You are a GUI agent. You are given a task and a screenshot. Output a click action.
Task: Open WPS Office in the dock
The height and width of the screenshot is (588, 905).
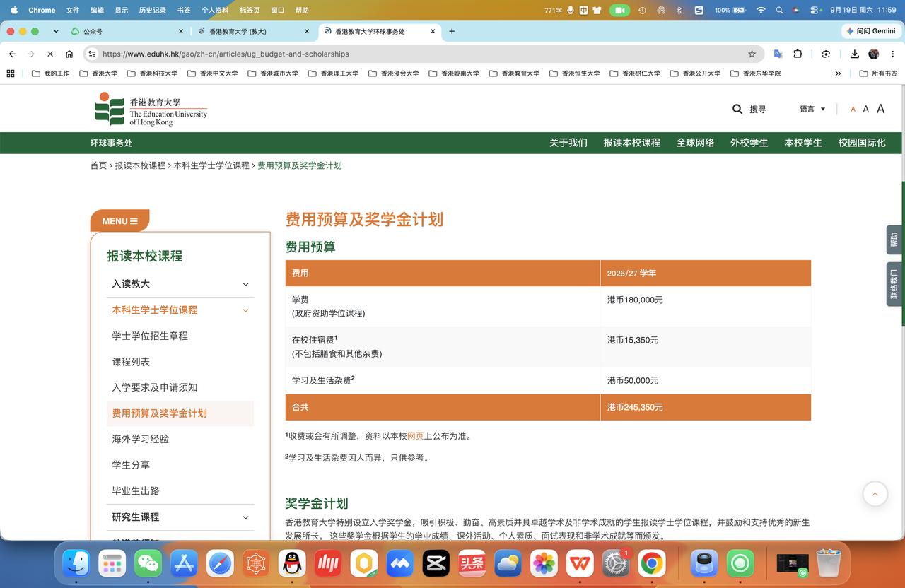[580, 563]
